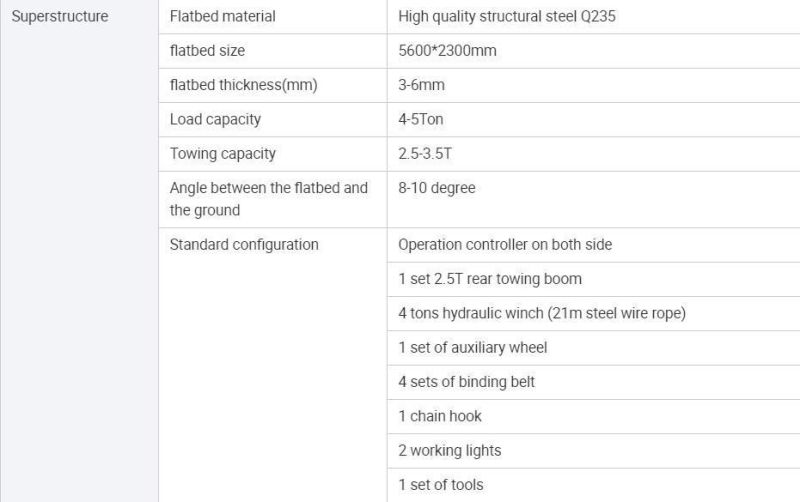Click the 4-5Ton value cell
The width and height of the screenshot is (800, 502).
click(594, 119)
